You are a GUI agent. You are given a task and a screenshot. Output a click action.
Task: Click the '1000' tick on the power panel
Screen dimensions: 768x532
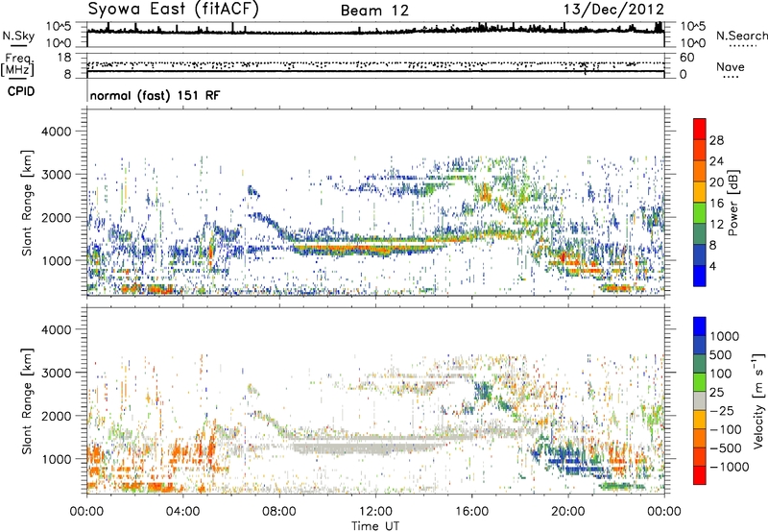[x=57, y=260]
